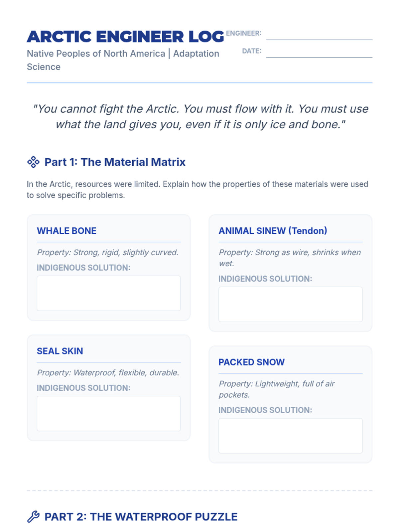399x532 pixels.
Task: Click the Arctic quote text
Action: point(200,116)
